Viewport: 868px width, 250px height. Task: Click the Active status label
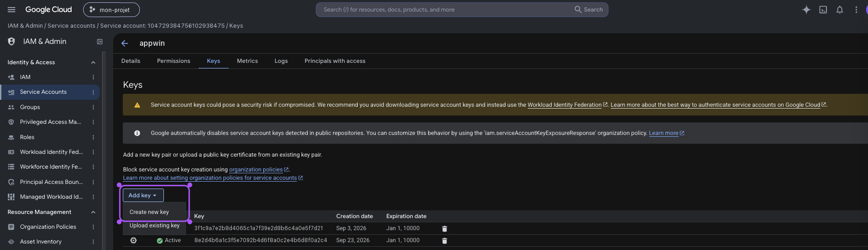(173, 240)
